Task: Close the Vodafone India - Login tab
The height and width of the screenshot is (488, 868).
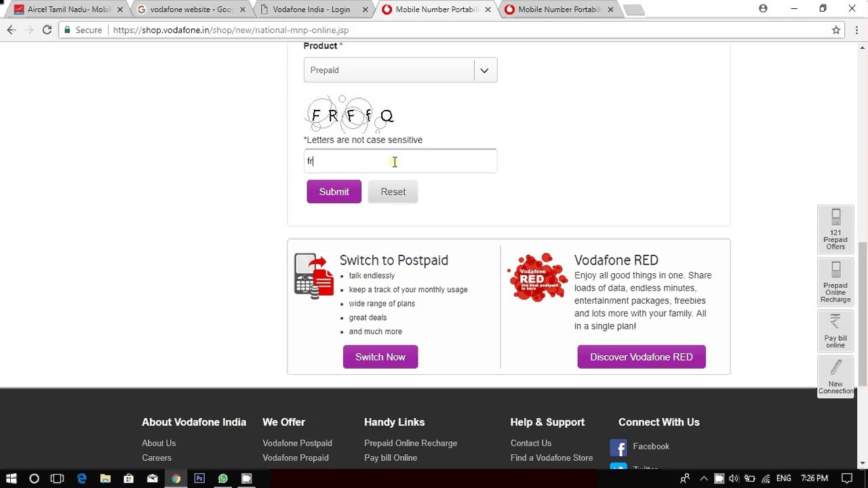Action: [366, 9]
